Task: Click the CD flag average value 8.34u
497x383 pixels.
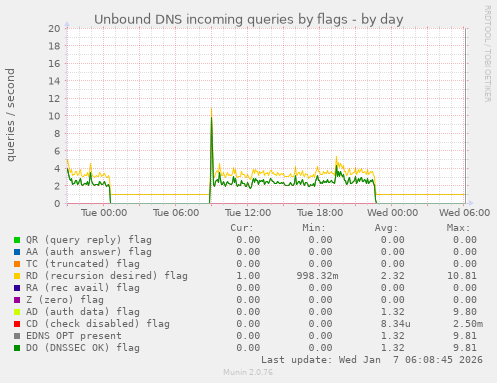Action: [x=396, y=324]
